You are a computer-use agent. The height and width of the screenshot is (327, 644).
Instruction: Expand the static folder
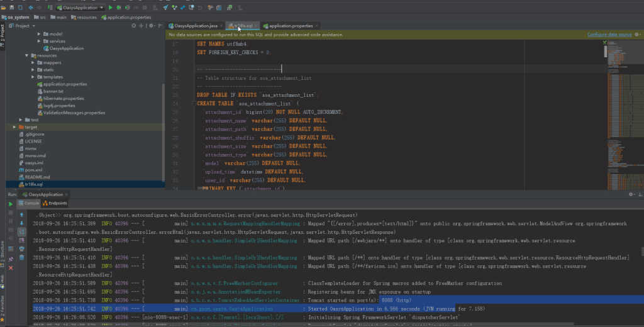coord(33,70)
